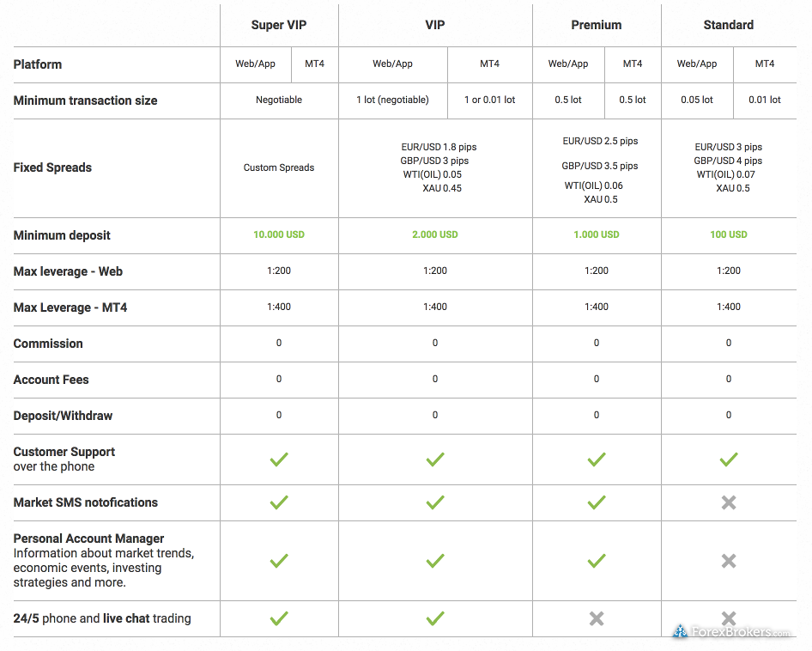Click the 10.000 USD minimum deposit

tap(279, 234)
